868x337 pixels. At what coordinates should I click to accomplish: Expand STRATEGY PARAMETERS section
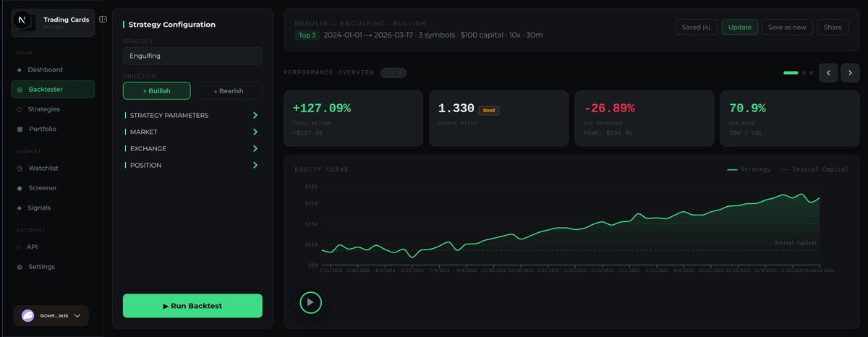(x=192, y=115)
